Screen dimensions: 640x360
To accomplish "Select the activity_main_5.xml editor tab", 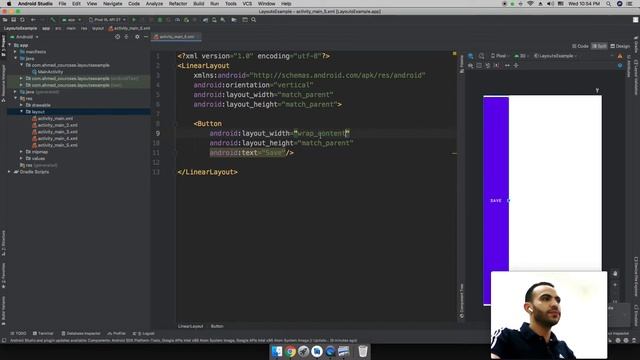I will [x=176, y=37].
